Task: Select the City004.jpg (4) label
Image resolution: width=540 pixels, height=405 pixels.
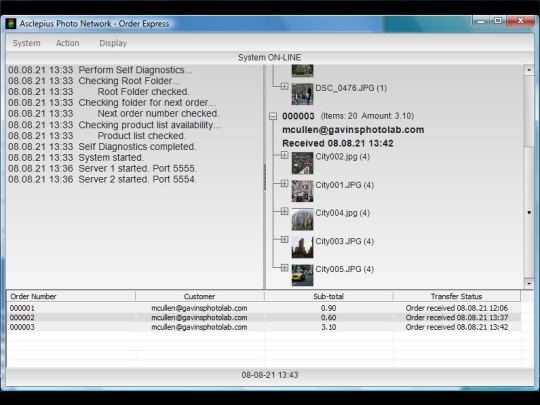Action: click(343, 213)
